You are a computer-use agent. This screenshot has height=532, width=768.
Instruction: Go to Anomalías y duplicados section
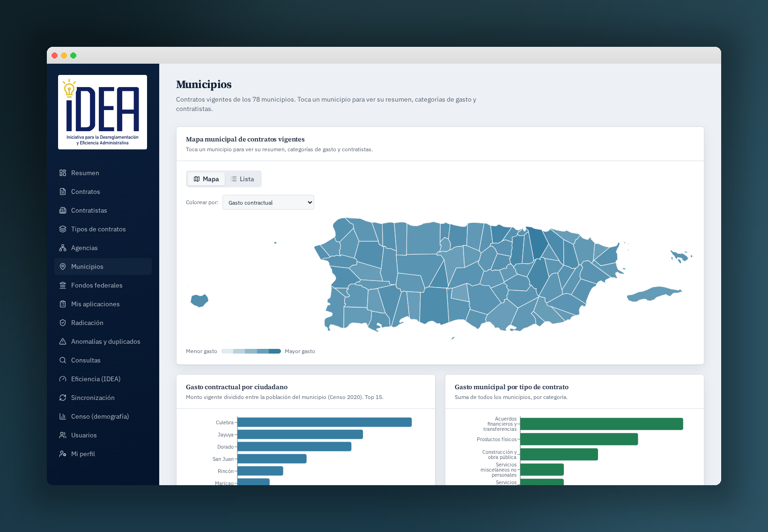(103, 341)
